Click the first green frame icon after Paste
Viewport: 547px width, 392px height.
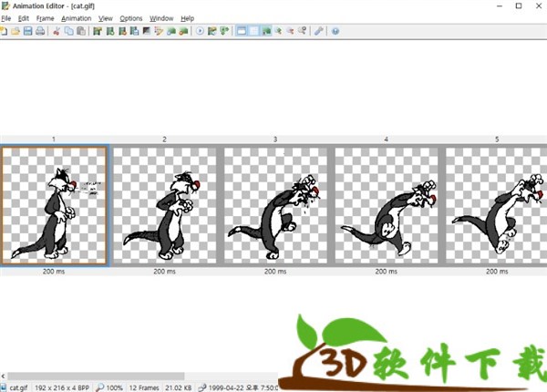98,31
